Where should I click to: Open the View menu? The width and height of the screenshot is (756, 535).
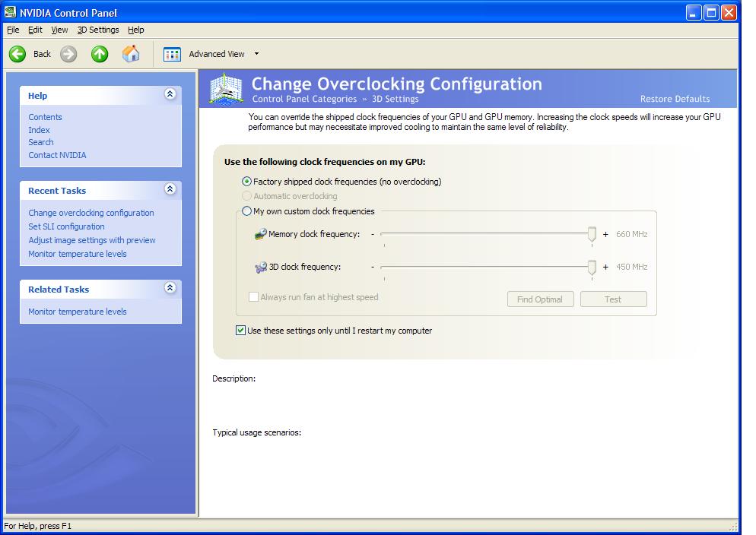coord(59,30)
